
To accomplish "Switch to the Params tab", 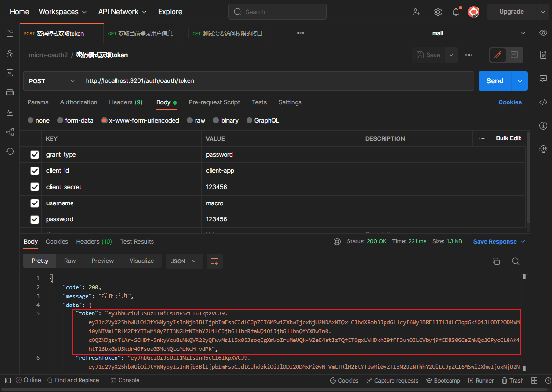I will click(38, 102).
